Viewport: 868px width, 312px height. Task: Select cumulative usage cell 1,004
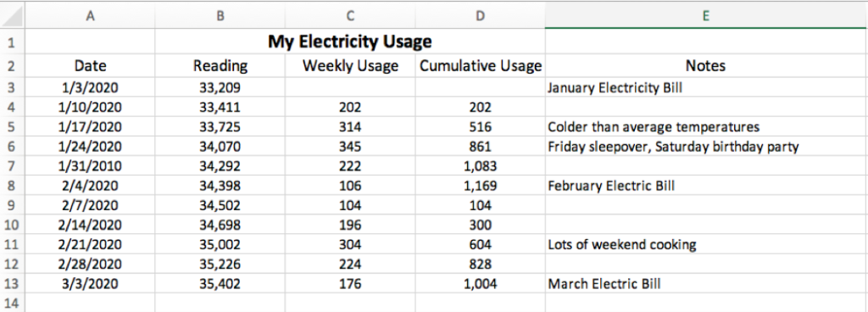(480, 284)
